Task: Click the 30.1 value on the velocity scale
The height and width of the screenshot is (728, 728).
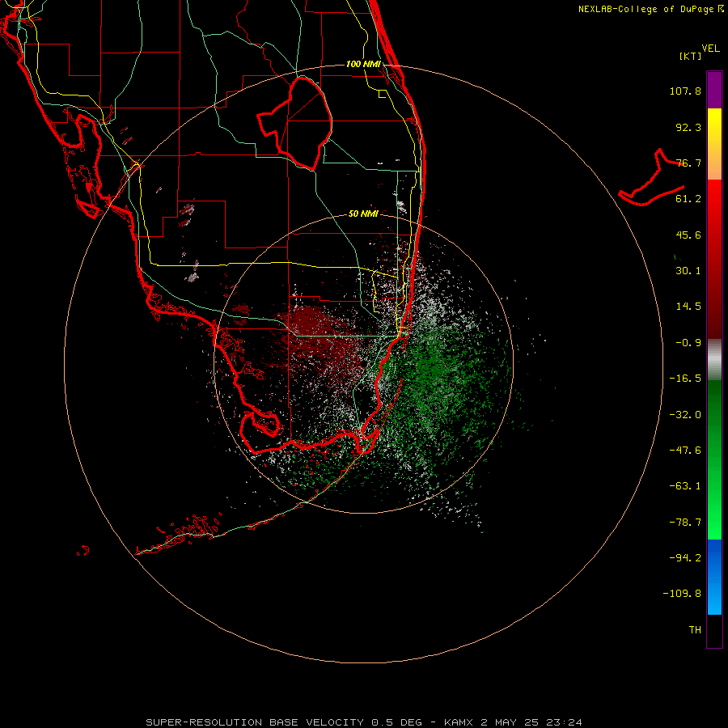Action: (x=688, y=271)
